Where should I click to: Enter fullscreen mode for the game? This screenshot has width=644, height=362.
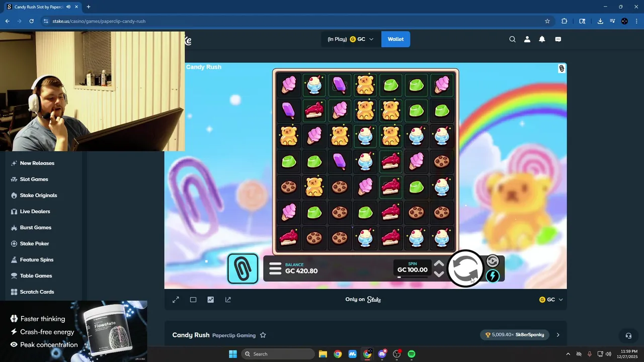pyautogui.click(x=176, y=300)
